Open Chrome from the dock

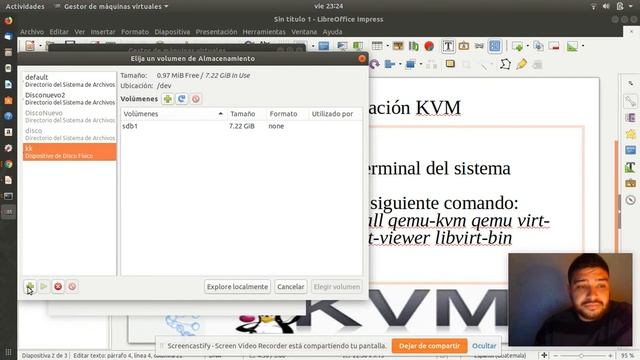(x=8, y=164)
